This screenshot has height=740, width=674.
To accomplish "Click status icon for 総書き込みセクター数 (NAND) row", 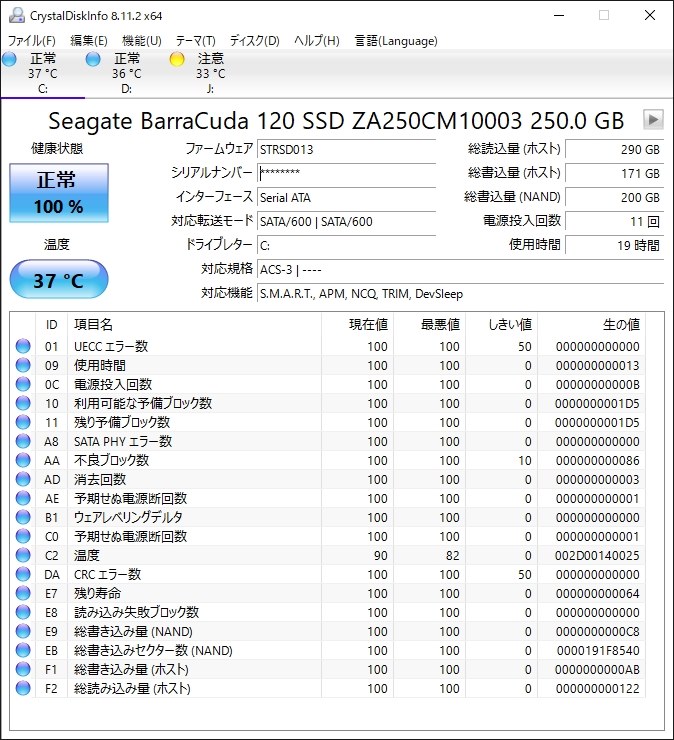I will coord(23,650).
